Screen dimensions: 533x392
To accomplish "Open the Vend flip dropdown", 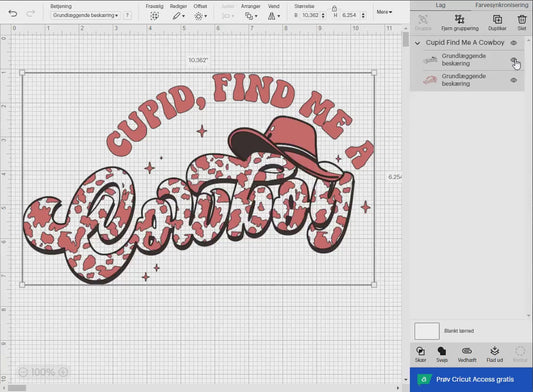I will point(274,16).
